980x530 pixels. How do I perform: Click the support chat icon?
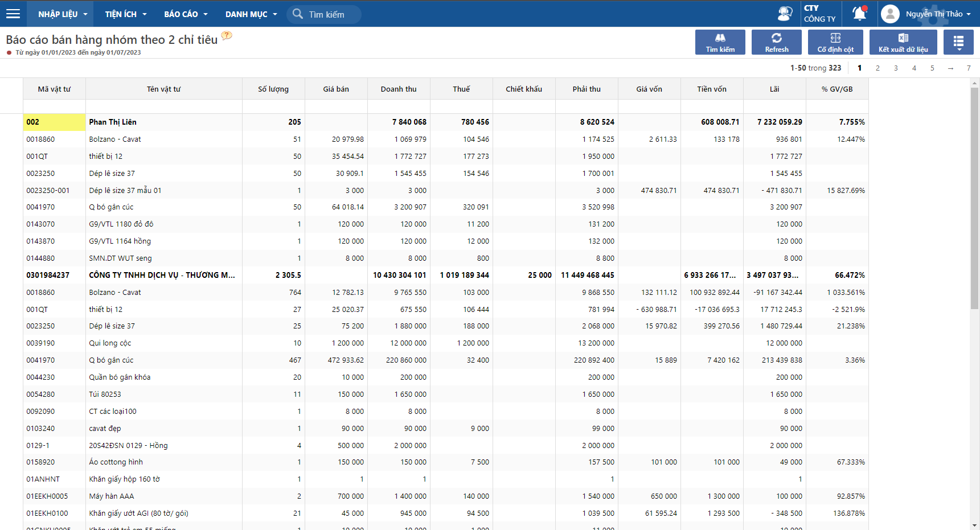[x=785, y=14]
